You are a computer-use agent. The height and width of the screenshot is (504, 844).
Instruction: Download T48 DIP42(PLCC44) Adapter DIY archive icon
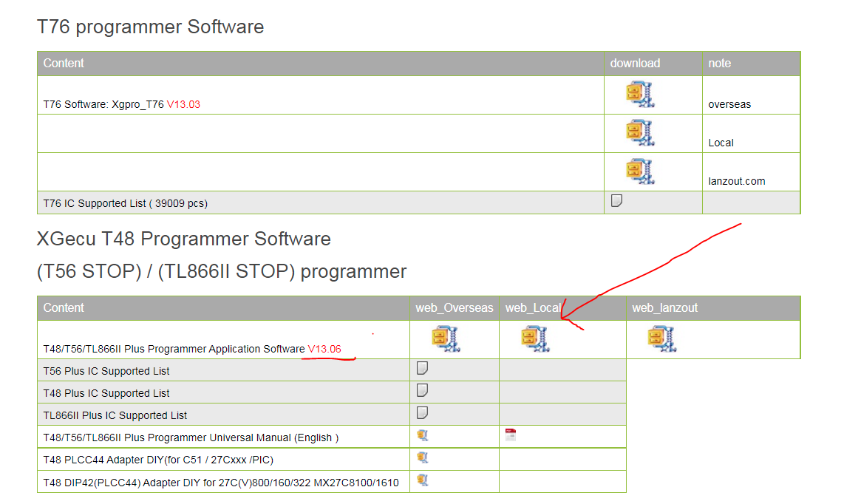423,480
